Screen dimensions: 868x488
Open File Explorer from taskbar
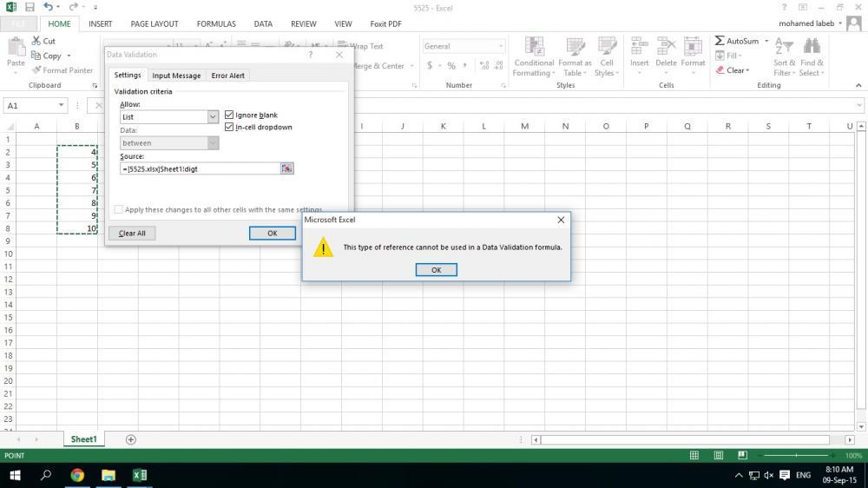(x=108, y=475)
